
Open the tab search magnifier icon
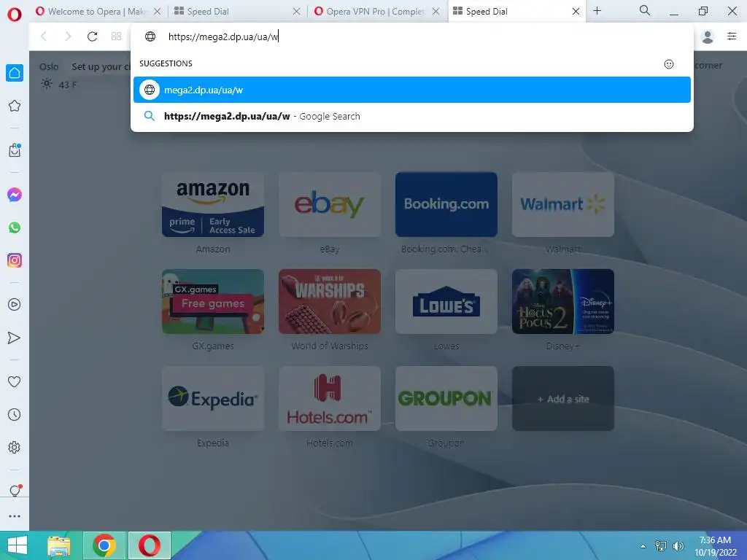tap(645, 10)
